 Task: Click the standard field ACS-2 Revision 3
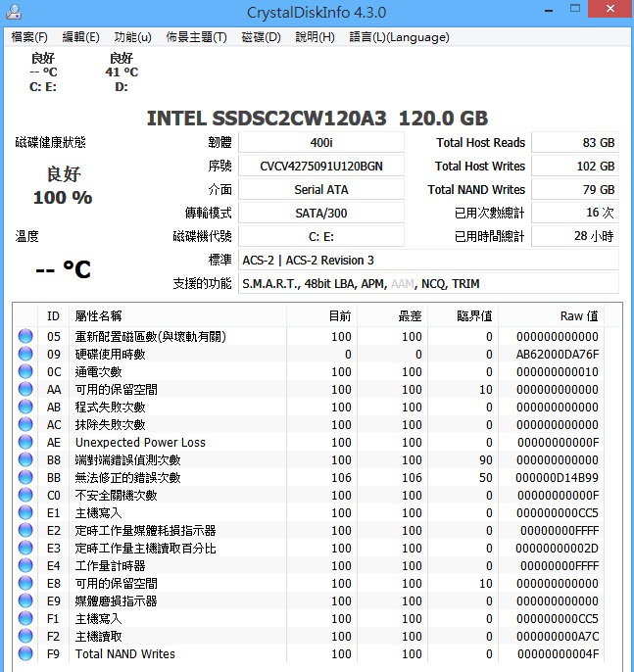click(x=428, y=260)
